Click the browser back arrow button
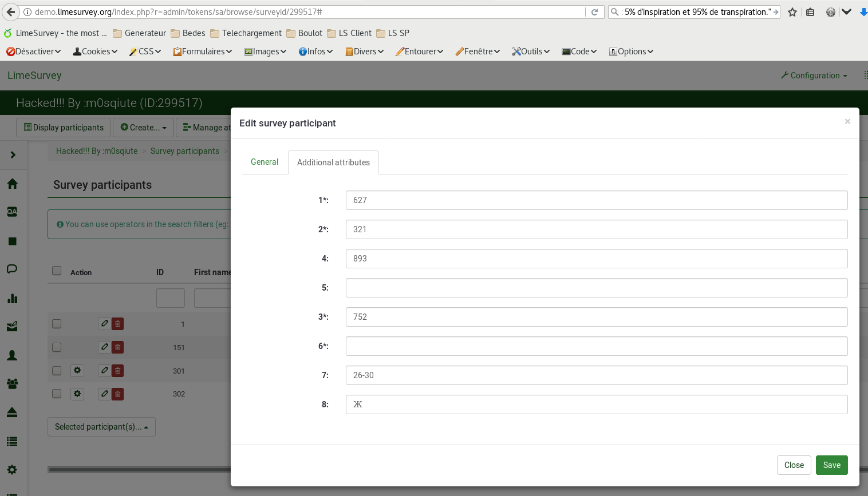Screen dimensions: 868x496 (11, 12)
